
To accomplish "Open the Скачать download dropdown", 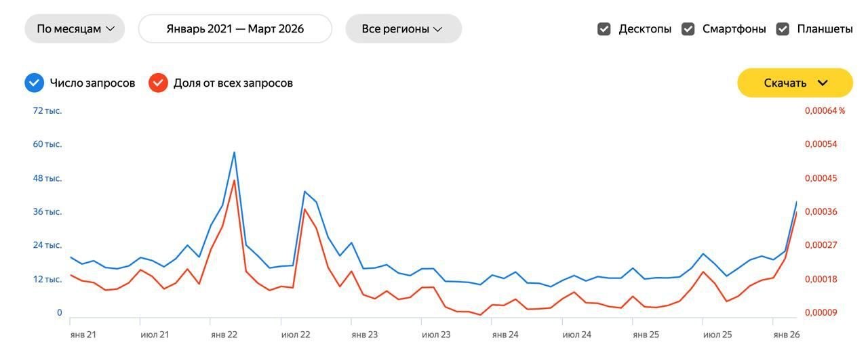I will (794, 83).
